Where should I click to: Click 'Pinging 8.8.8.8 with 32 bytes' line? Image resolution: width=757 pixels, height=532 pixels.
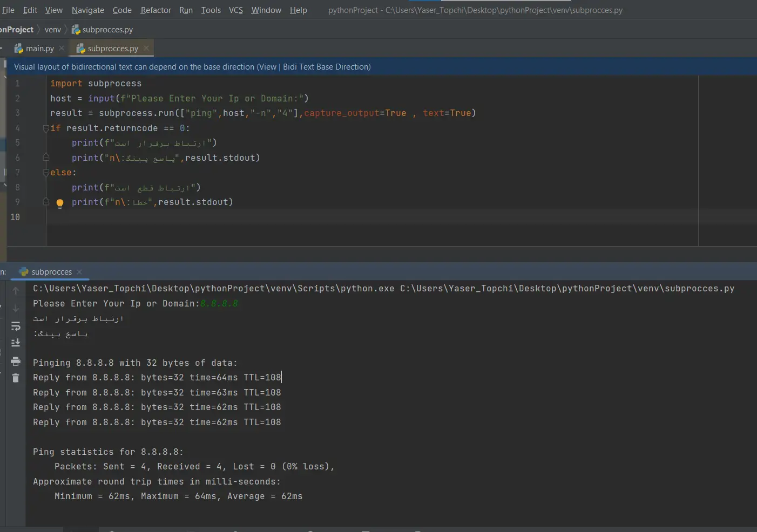[135, 363]
